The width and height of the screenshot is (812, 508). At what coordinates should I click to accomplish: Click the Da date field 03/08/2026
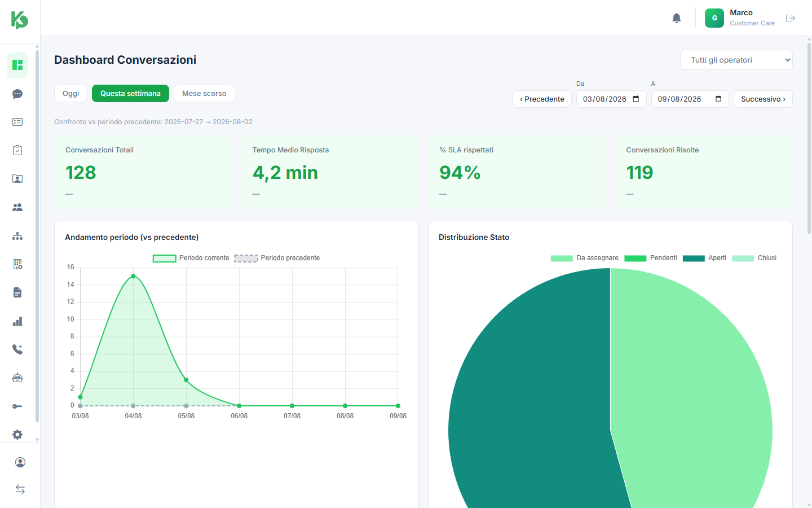(611, 99)
